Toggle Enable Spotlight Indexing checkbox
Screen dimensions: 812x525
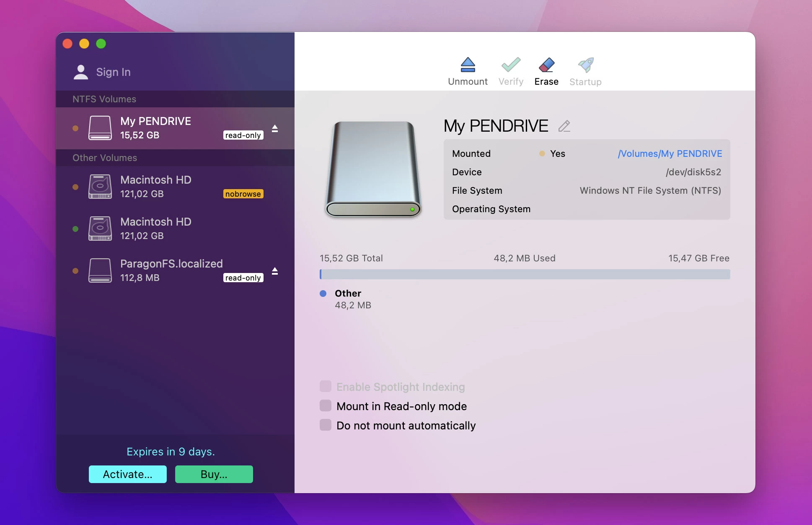[x=326, y=387]
